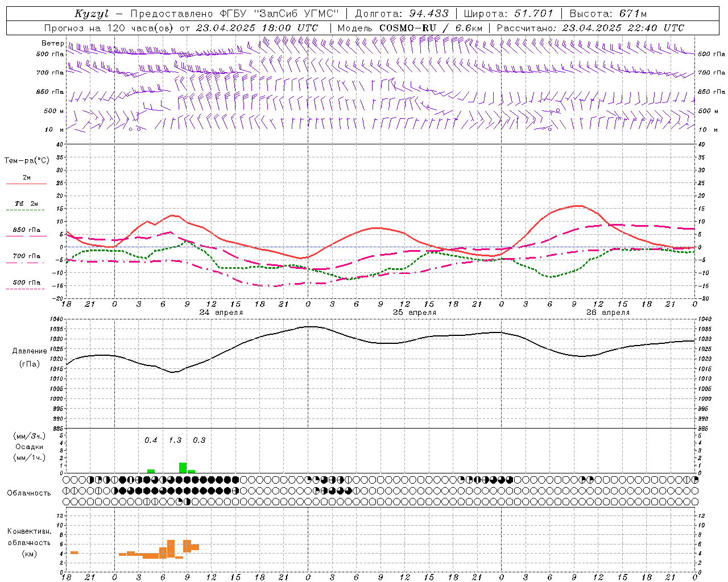Click the '24 апреля' date label

(221, 313)
